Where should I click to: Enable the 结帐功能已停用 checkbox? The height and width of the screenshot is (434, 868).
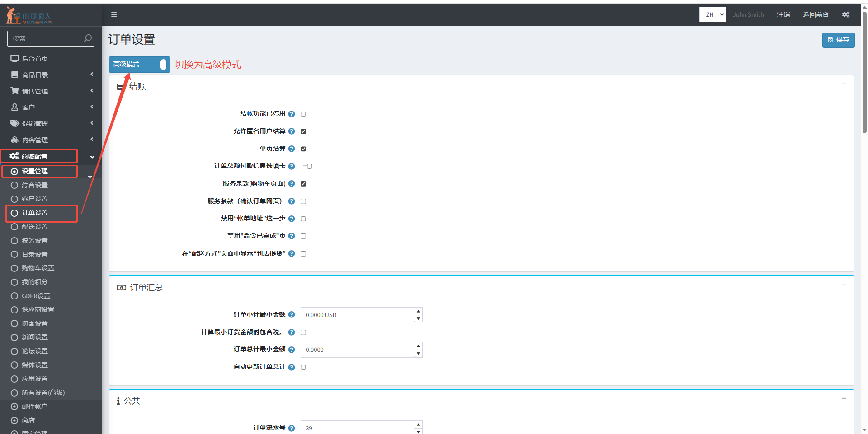click(303, 114)
